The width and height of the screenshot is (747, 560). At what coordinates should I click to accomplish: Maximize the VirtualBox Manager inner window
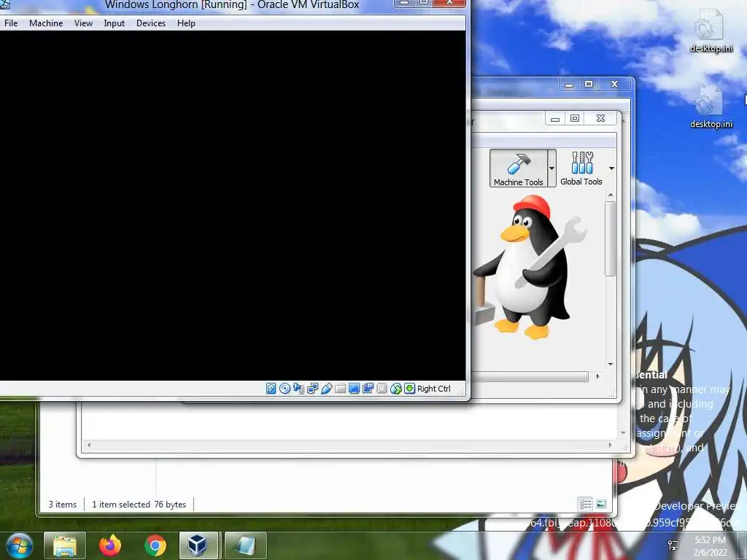[575, 118]
